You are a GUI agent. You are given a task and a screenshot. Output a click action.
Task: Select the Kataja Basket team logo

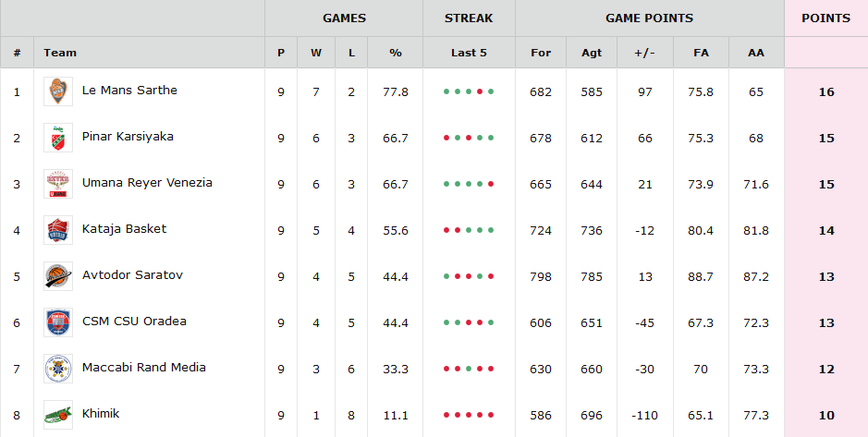coord(58,230)
